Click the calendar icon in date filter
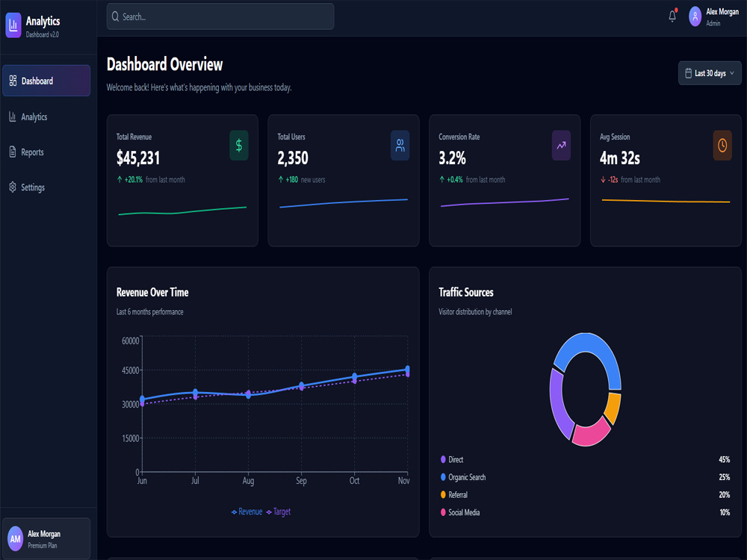This screenshot has width=747, height=560. [689, 73]
